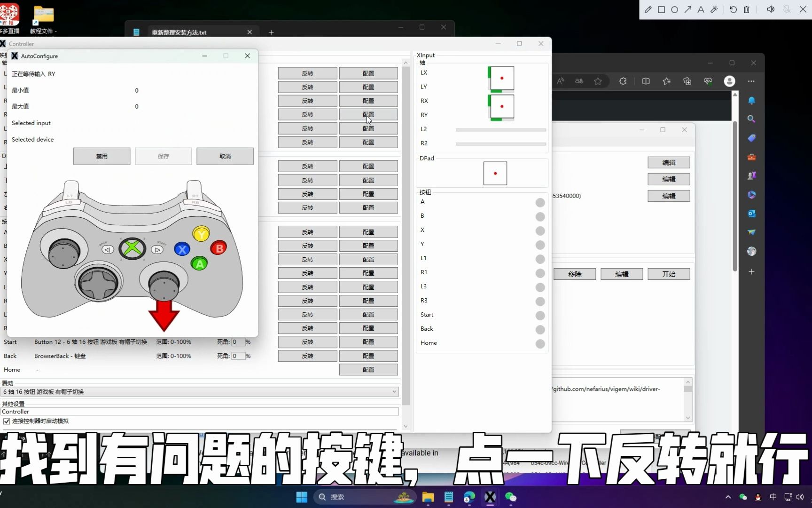Switch to the 重新整理安装方法.txt tab

[179, 32]
